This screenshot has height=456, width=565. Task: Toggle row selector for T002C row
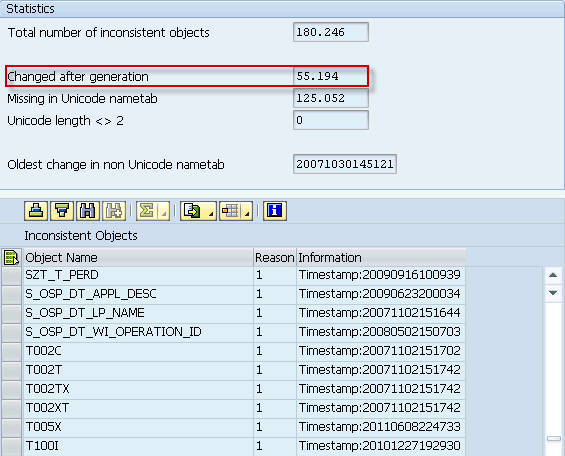click(x=11, y=352)
